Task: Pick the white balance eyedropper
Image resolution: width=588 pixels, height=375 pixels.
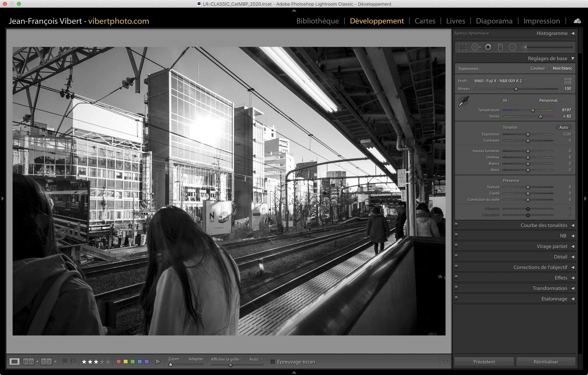Action: pyautogui.click(x=463, y=101)
